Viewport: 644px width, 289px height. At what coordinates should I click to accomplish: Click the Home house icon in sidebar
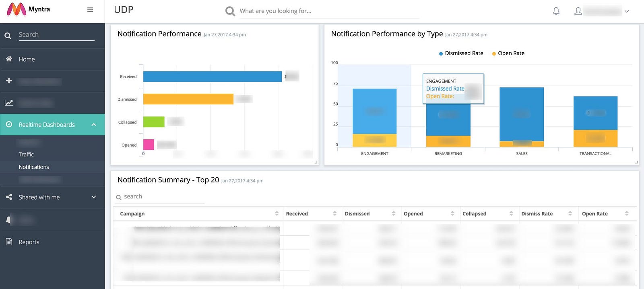point(9,59)
